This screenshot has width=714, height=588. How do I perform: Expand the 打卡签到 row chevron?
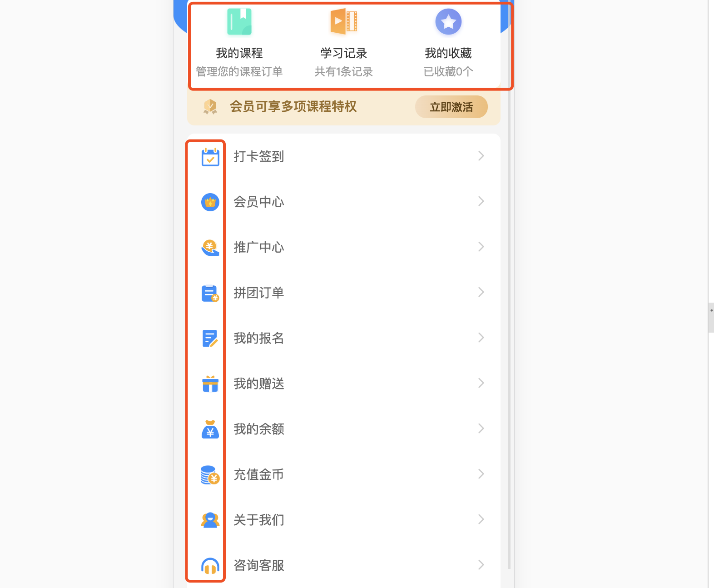[481, 156]
